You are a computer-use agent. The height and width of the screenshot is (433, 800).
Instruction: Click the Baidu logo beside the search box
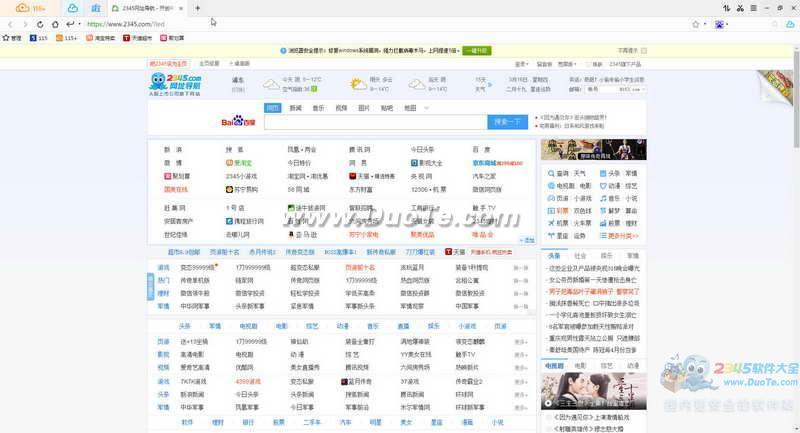[239, 122]
